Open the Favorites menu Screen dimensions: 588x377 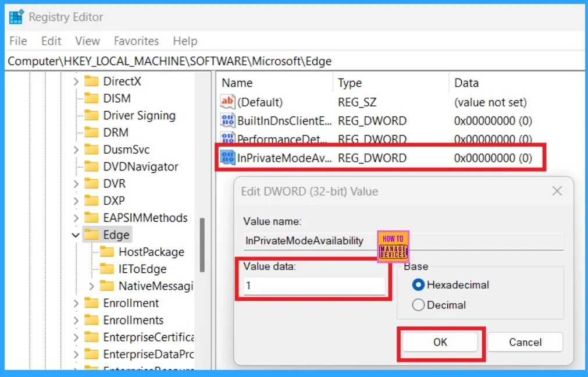point(137,41)
